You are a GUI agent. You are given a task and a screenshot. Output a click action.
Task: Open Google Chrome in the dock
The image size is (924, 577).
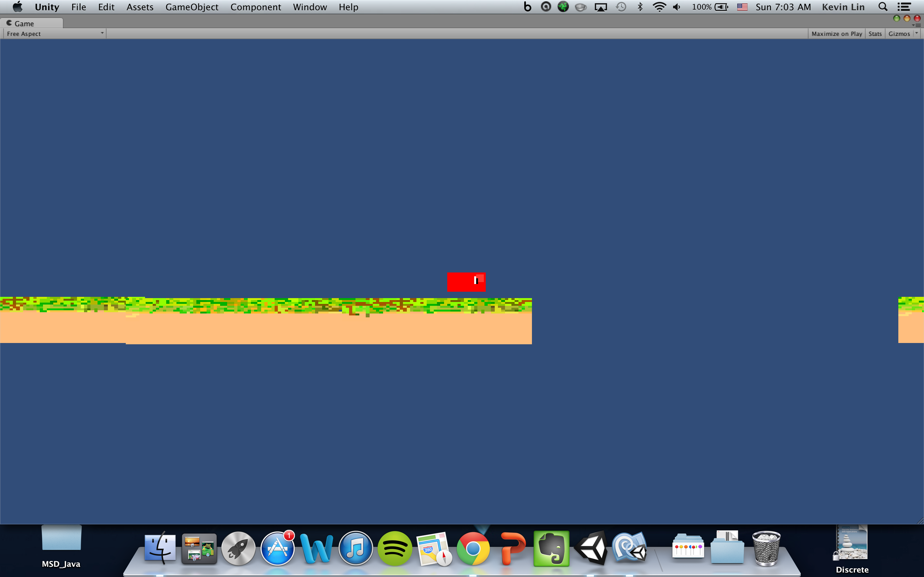pos(473,548)
